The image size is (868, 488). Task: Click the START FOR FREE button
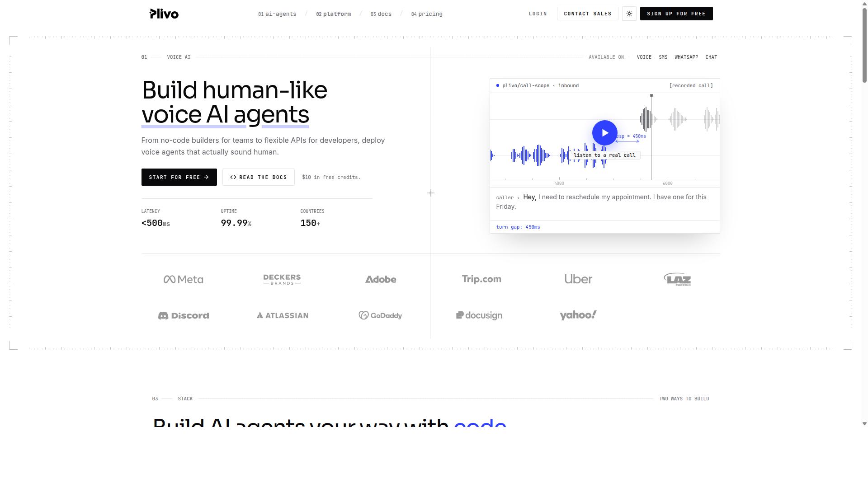click(179, 177)
